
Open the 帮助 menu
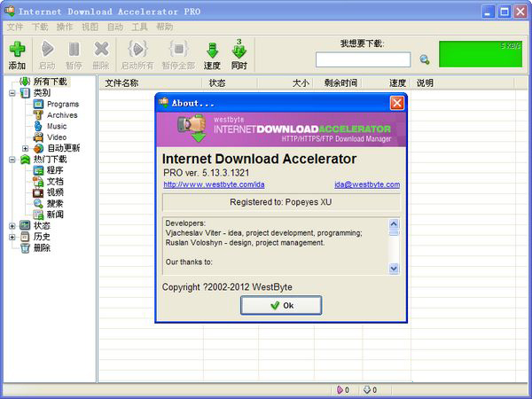tap(165, 27)
